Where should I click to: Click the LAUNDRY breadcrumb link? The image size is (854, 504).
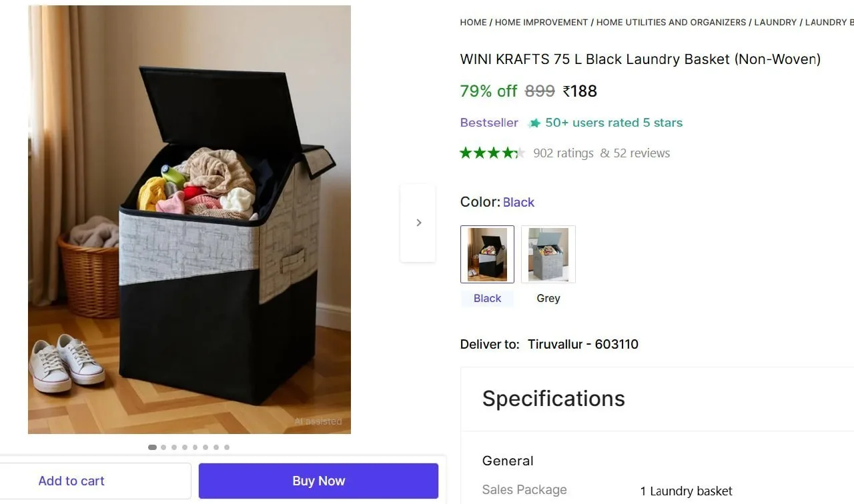(775, 22)
